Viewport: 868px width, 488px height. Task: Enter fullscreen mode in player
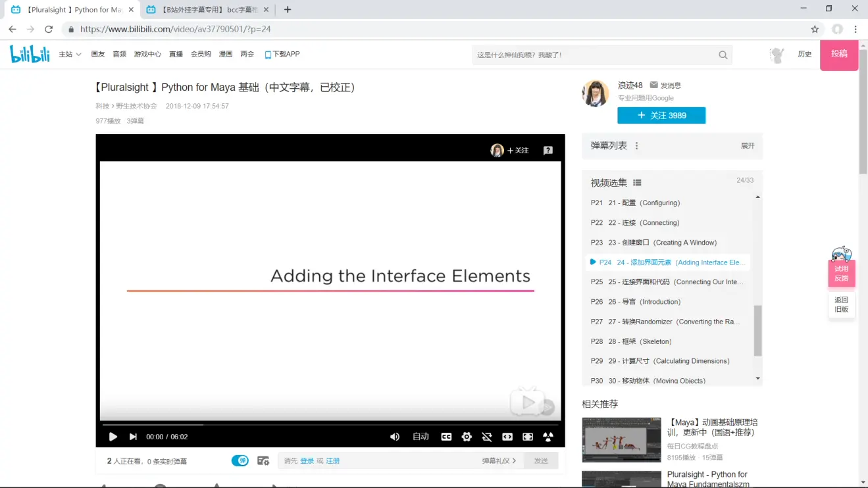[528, 437]
